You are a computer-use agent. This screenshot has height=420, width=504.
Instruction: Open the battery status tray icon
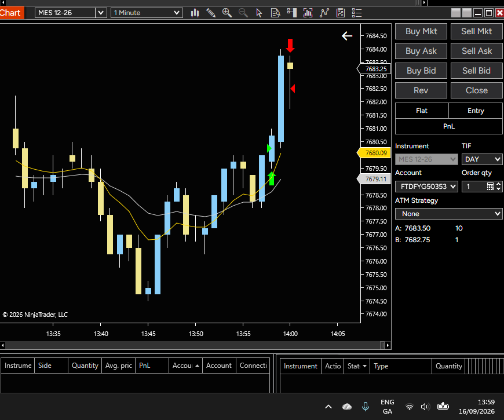[x=443, y=406]
